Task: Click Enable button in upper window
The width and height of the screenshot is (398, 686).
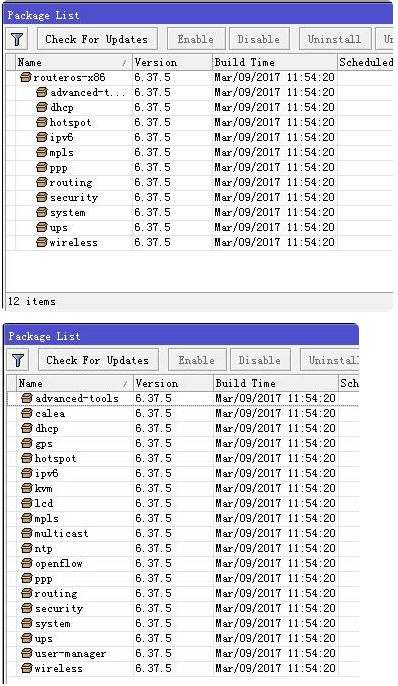Action: [x=196, y=39]
